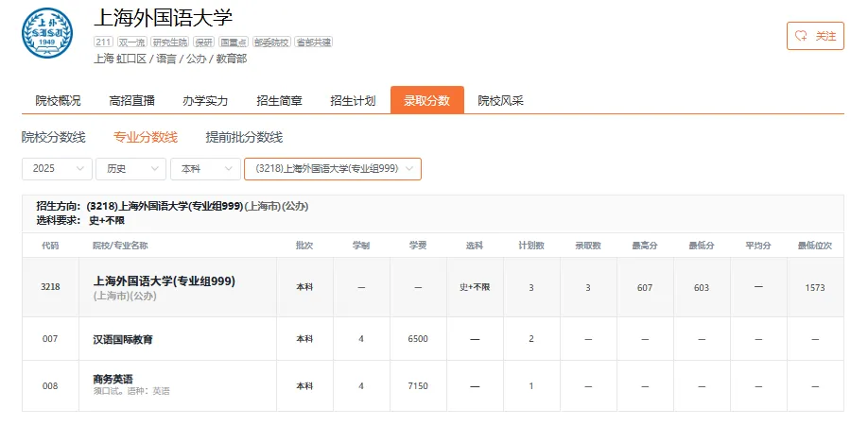This screenshot has height=425, width=868.
Task: Click 须口试。语种：英语 note
Action: click(131, 391)
